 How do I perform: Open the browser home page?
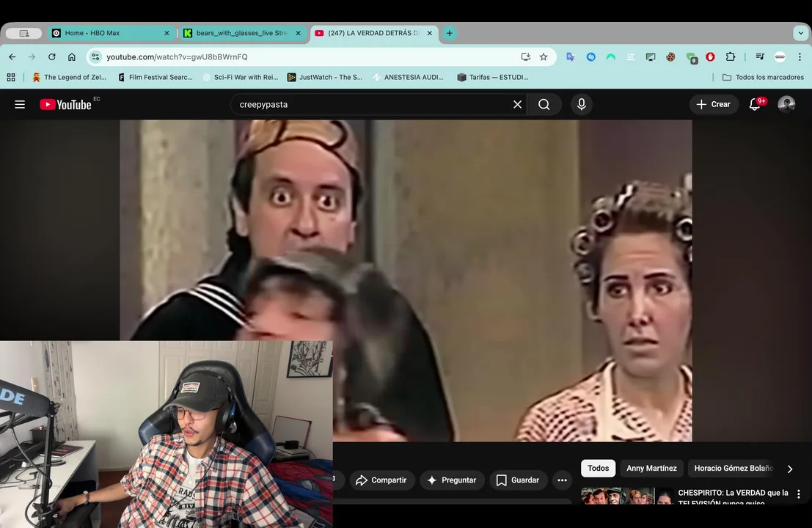(x=71, y=57)
